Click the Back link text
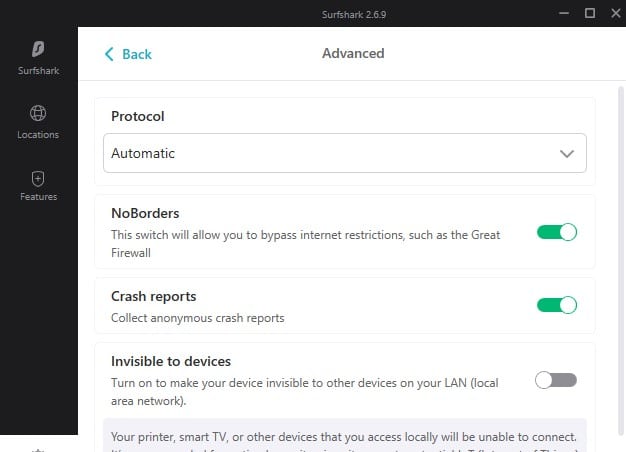 pos(137,54)
